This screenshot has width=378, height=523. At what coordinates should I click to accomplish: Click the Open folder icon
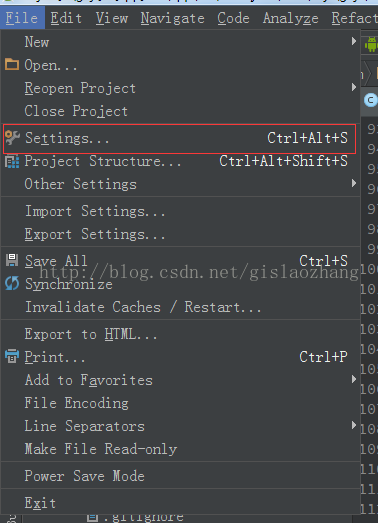[x=12, y=64]
